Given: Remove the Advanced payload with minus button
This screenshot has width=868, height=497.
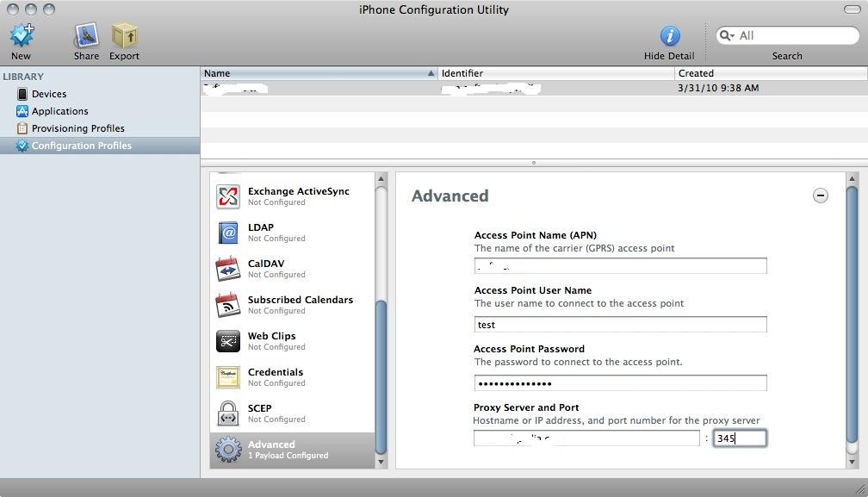Looking at the screenshot, I should coord(821,196).
